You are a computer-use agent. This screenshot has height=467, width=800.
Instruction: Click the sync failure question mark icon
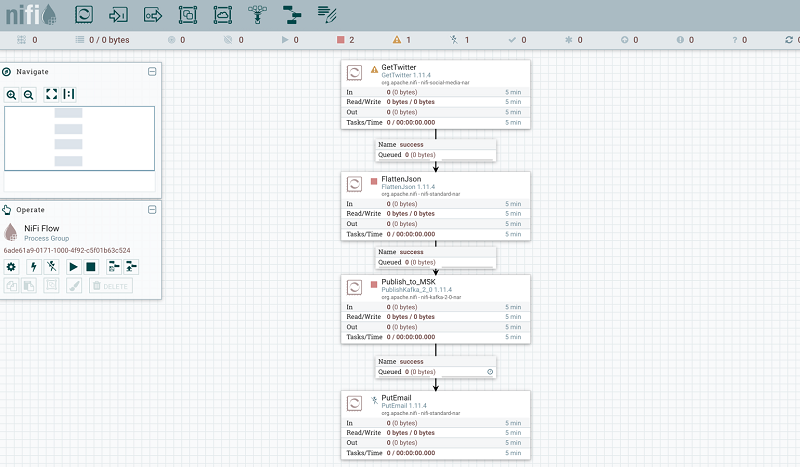pos(735,40)
